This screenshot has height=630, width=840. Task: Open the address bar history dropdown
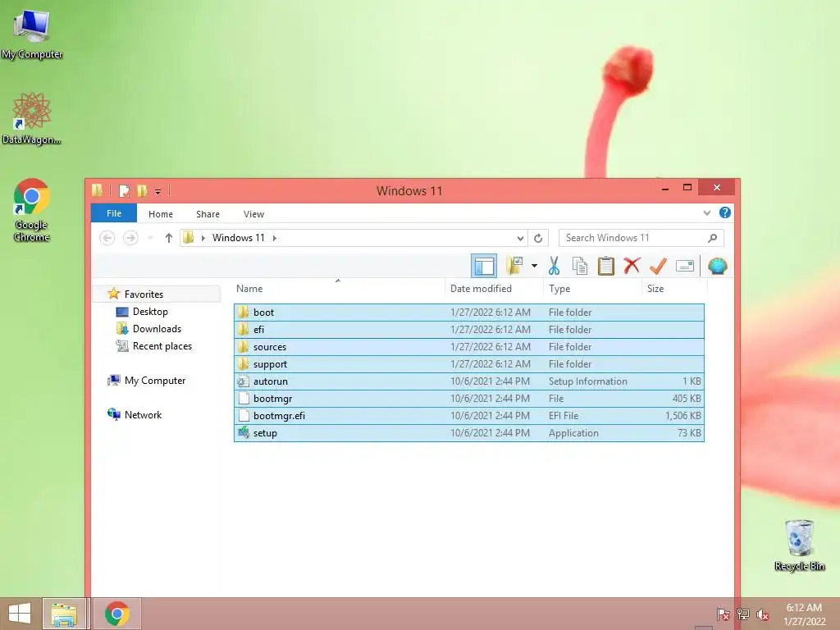click(x=520, y=238)
